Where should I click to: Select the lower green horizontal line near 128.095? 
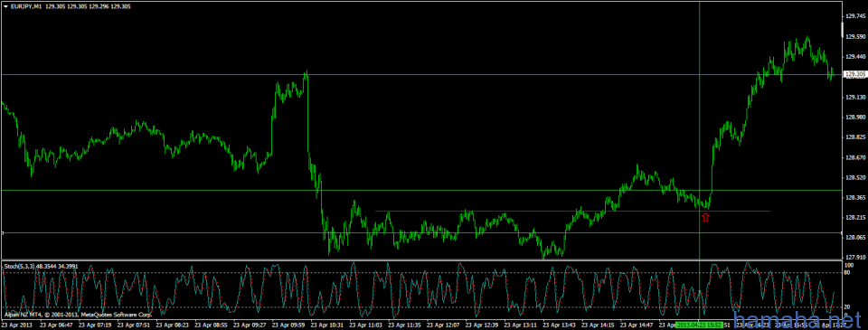(420, 232)
